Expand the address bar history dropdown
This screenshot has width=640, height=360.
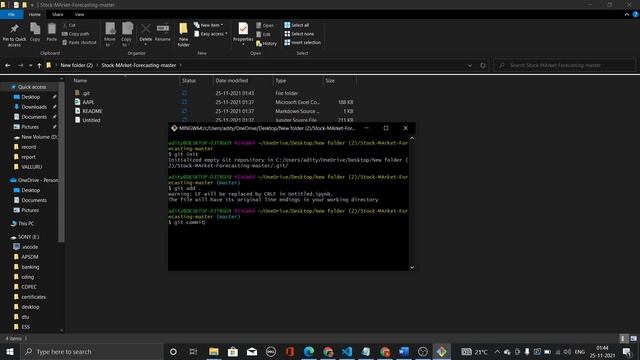click(x=469, y=65)
